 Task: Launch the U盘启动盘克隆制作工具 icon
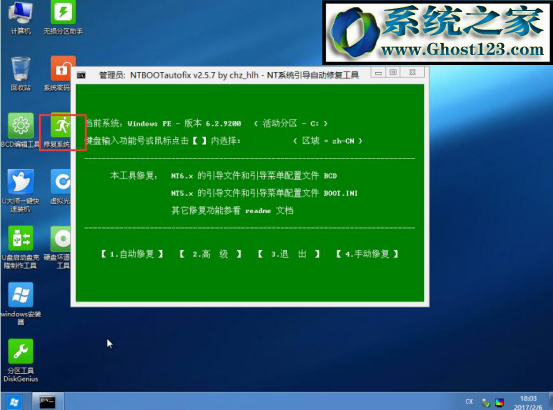(21, 247)
